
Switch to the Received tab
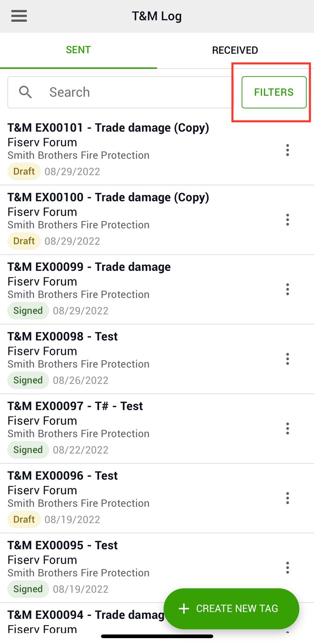[x=235, y=50]
